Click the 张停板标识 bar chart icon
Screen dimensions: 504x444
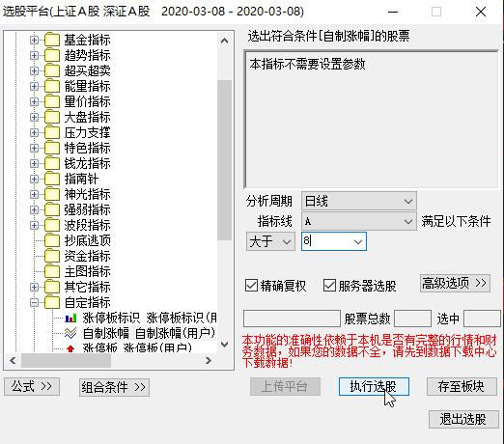point(70,319)
